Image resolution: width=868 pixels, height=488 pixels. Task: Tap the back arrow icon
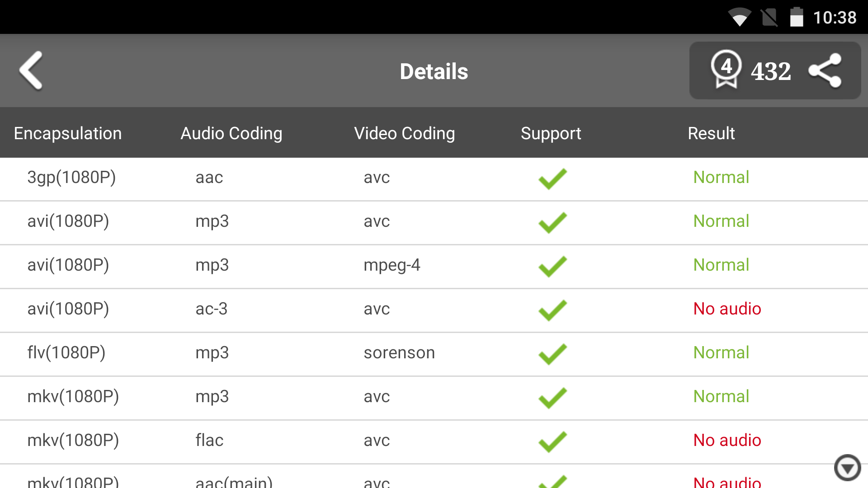tap(31, 70)
